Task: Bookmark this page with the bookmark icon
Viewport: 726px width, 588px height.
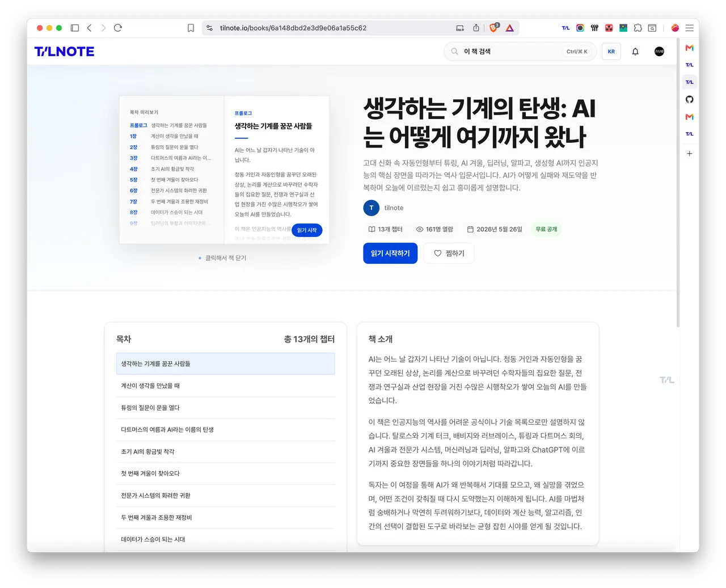Action: [x=191, y=28]
